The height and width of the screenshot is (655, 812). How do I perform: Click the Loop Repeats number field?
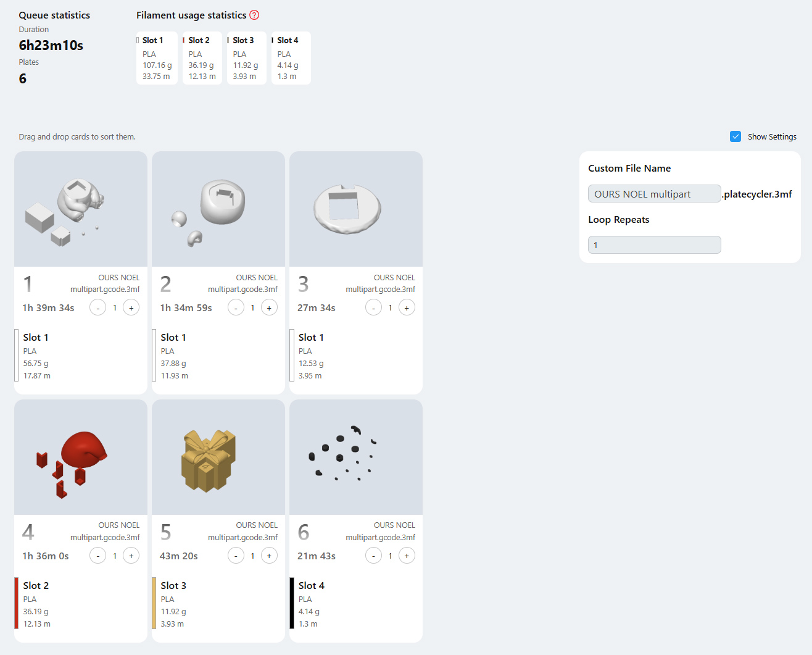click(655, 244)
